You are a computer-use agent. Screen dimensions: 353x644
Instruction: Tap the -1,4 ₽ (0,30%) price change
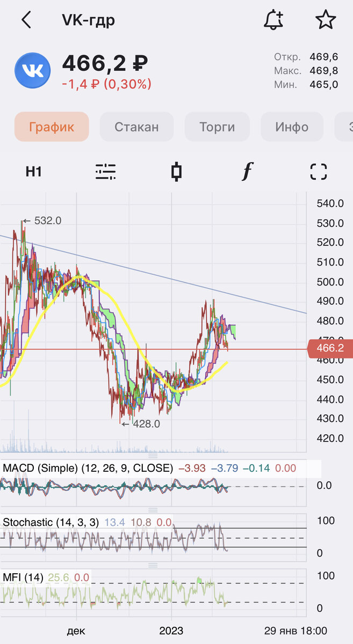[106, 84]
